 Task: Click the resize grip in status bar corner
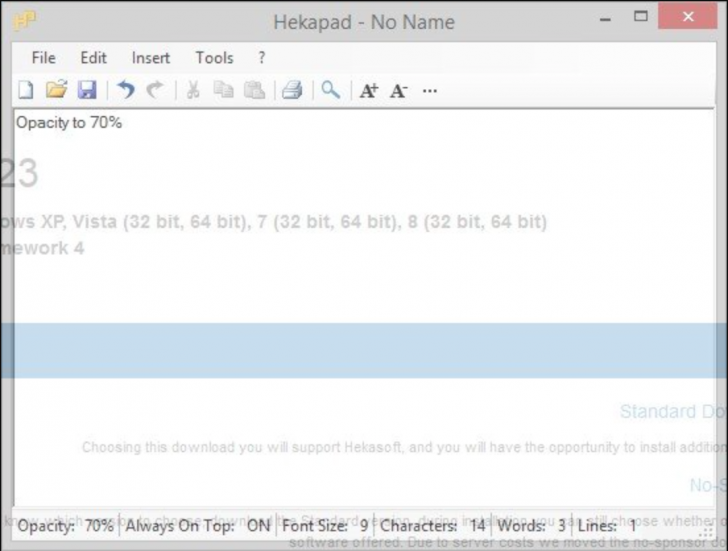coord(707,532)
